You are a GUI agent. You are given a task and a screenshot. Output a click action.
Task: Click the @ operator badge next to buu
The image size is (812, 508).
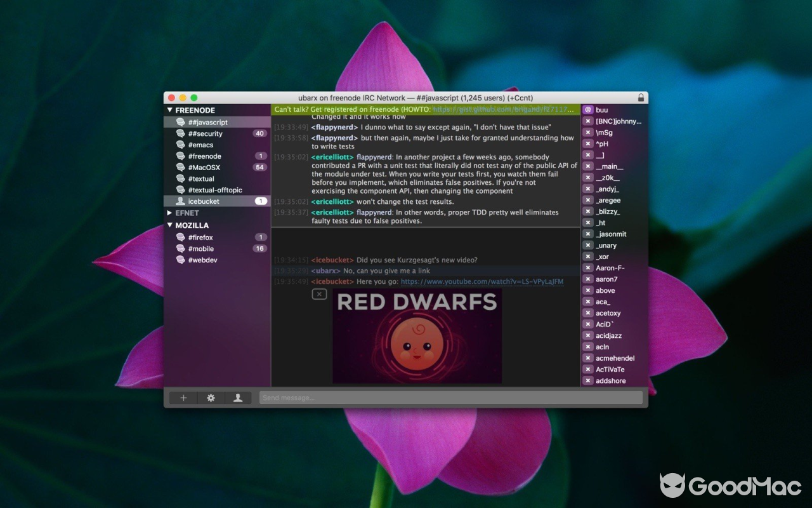click(x=587, y=110)
